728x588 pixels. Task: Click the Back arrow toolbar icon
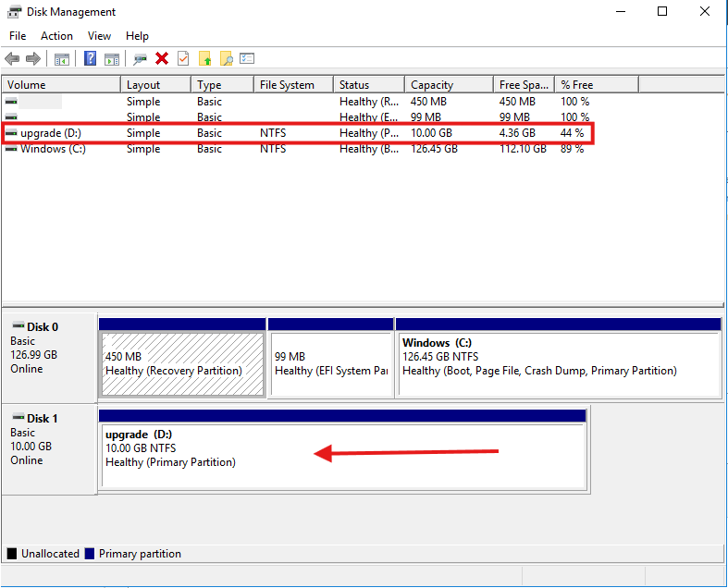click(x=12, y=58)
